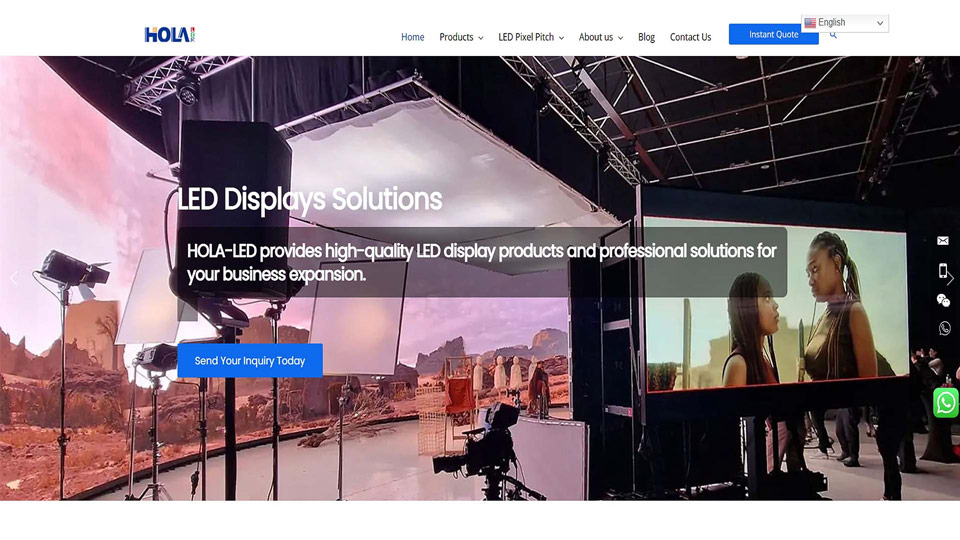Click the LED Displays Solutions heading
The image size is (960, 540).
(x=309, y=200)
